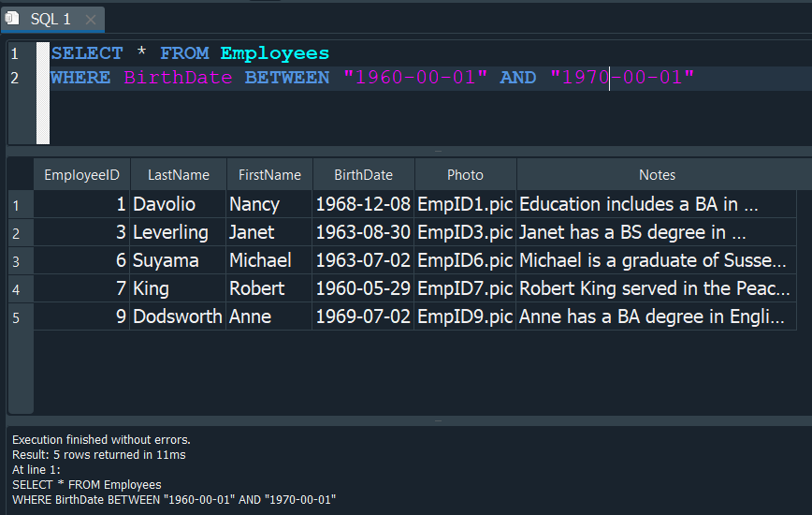Select the FirstName column header
Image resolution: width=812 pixels, height=515 pixels.
269,174
